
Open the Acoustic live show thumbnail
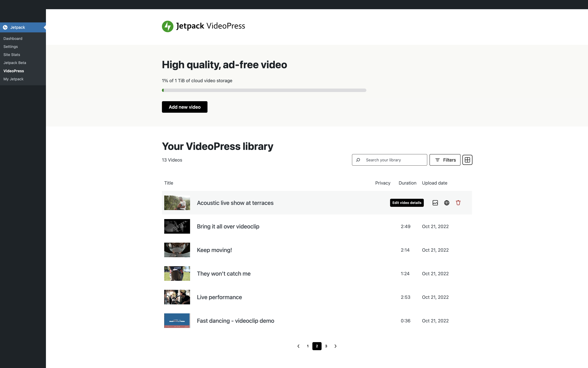pos(177,203)
